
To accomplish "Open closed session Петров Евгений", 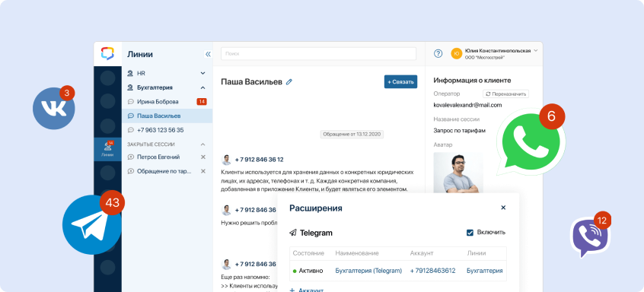I will point(158,157).
